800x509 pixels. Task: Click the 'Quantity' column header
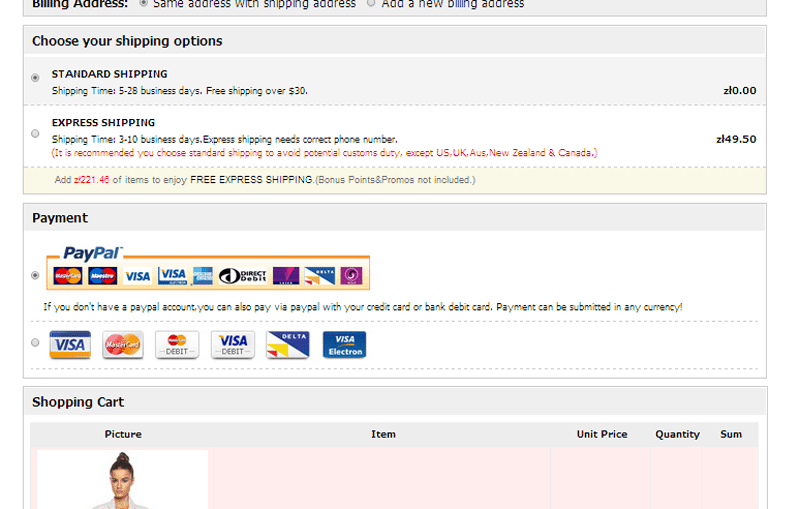pos(678,434)
